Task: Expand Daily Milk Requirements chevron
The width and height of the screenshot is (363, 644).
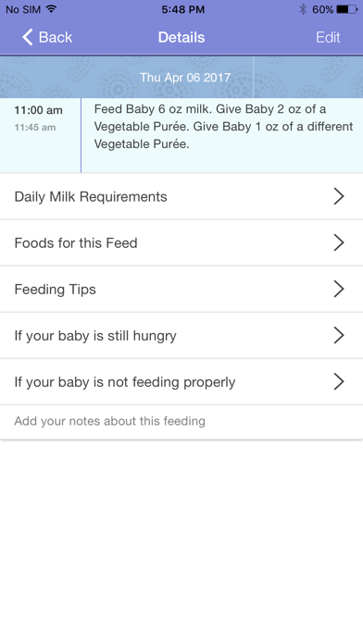Action: pyautogui.click(x=339, y=196)
